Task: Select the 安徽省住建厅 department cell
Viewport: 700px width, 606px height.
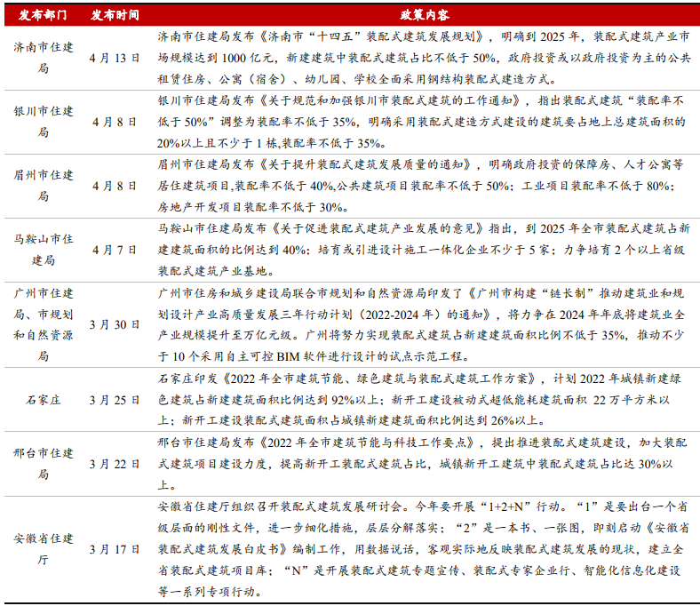Action: (x=43, y=548)
